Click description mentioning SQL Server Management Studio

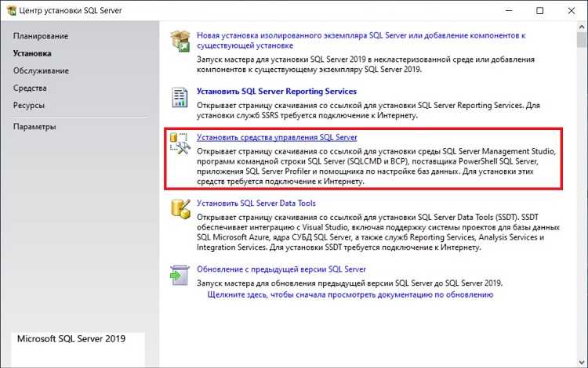click(x=376, y=166)
